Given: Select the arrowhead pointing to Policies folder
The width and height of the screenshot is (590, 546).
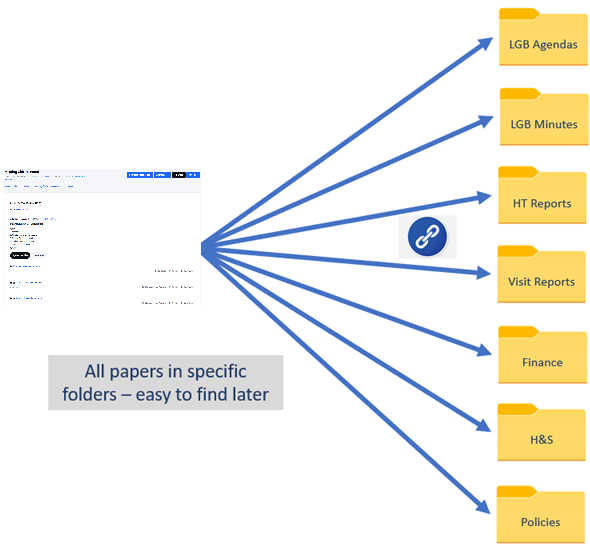Looking at the screenshot, I should click(483, 506).
